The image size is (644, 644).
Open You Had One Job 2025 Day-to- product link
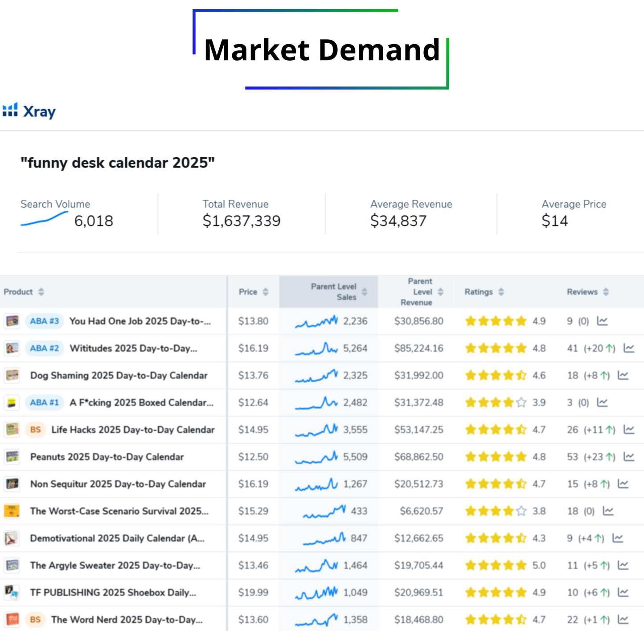[140, 321]
